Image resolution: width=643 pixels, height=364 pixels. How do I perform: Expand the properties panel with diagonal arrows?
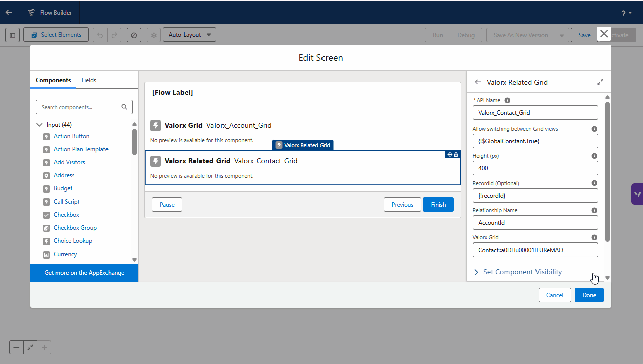pos(600,82)
